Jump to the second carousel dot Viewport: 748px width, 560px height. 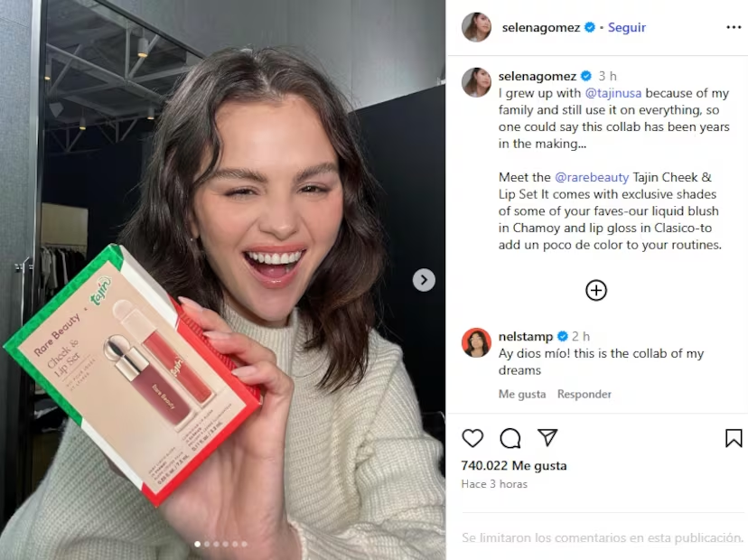[x=207, y=544]
